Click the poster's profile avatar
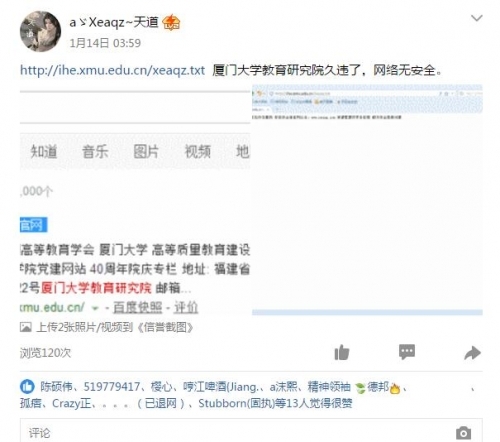 (40, 31)
